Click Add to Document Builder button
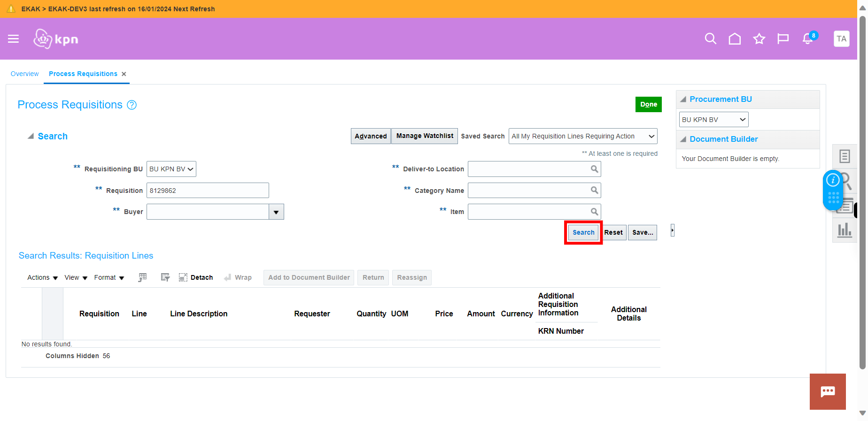The height and width of the screenshot is (421, 868). click(309, 277)
